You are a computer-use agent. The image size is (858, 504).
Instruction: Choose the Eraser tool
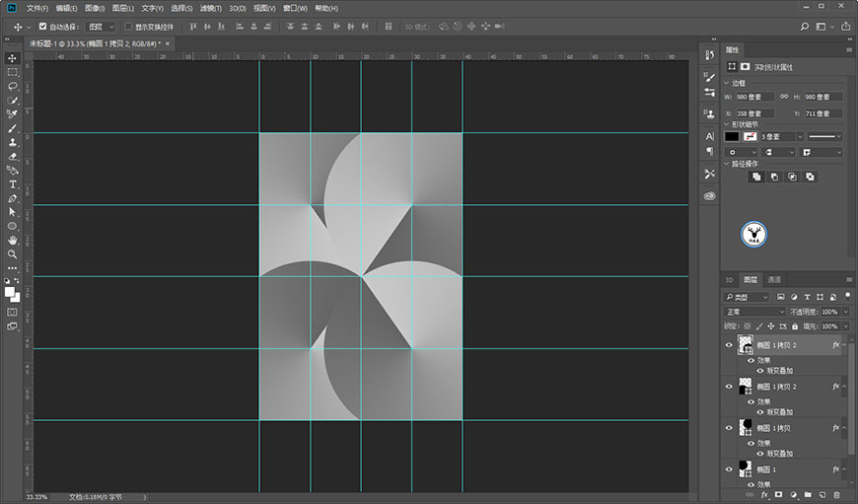[x=13, y=157]
